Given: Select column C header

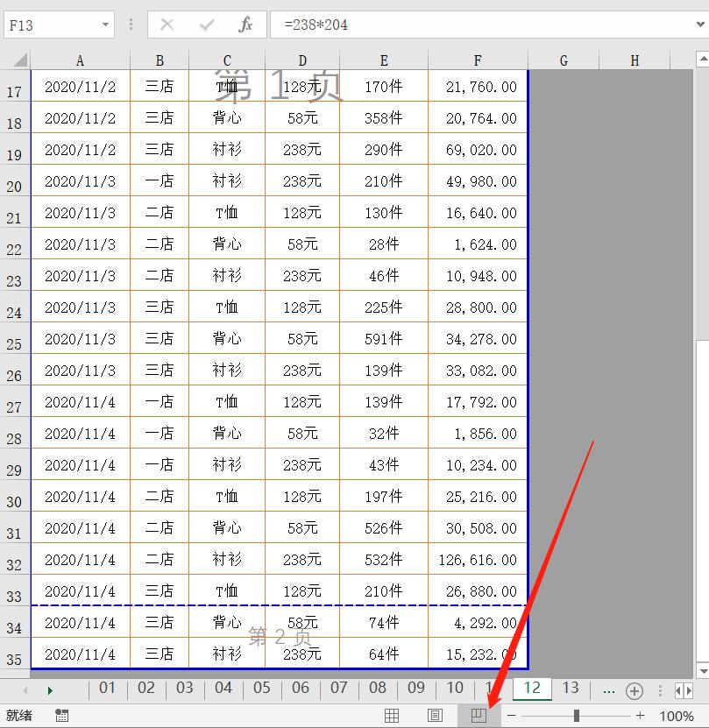Looking at the screenshot, I should click(x=227, y=60).
